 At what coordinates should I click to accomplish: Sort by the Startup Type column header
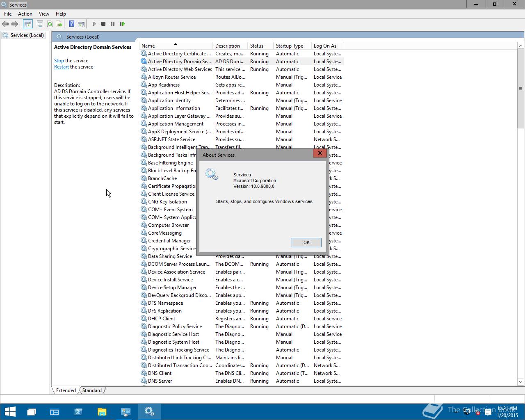[x=292, y=46]
